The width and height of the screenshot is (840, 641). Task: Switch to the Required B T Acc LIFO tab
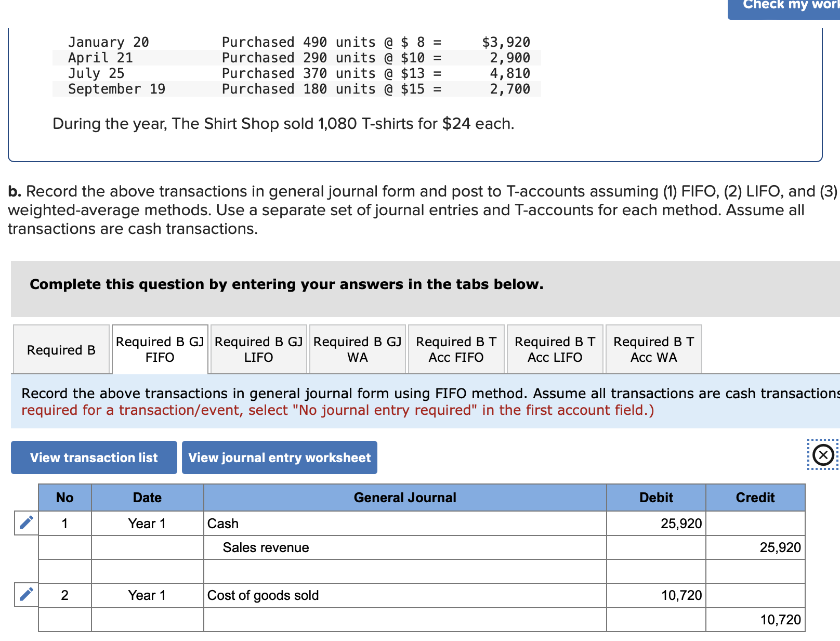(x=554, y=349)
